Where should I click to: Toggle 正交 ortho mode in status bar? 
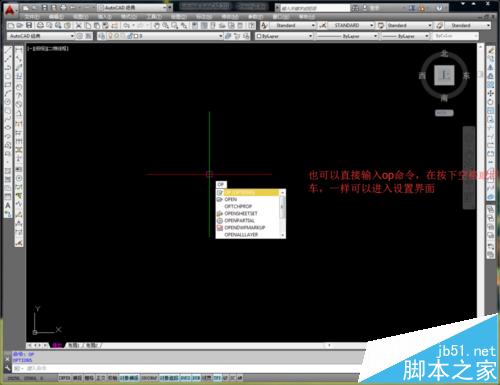coord(101,378)
